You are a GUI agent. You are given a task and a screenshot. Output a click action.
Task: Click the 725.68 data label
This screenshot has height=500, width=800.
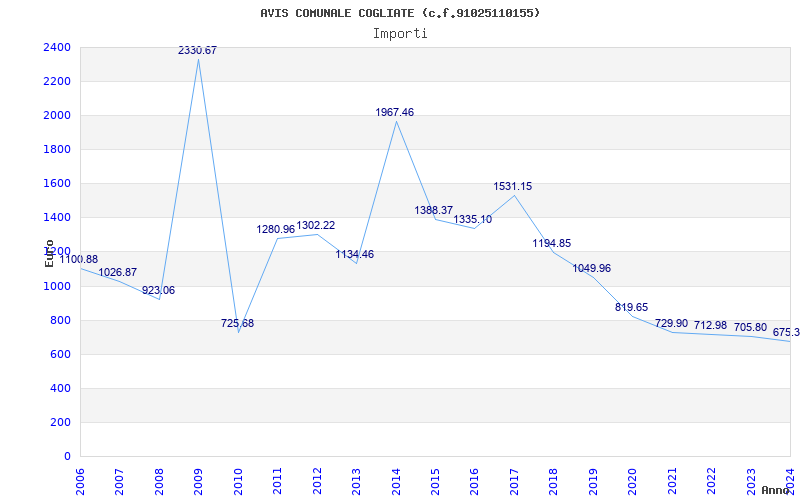point(237,323)
